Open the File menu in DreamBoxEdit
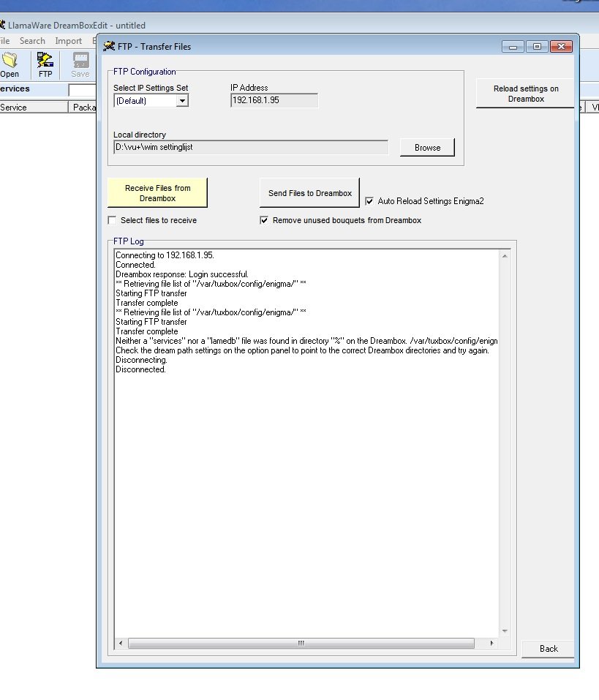 (5, 41)
